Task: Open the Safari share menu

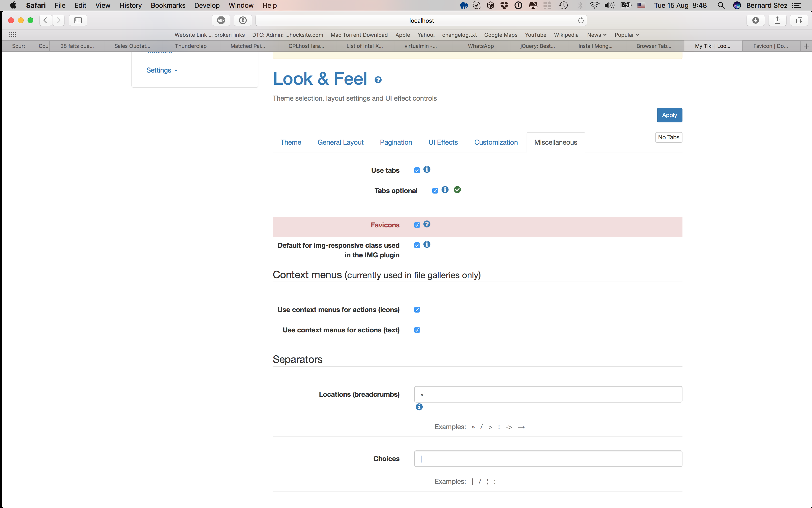Action: click(777, 20)
